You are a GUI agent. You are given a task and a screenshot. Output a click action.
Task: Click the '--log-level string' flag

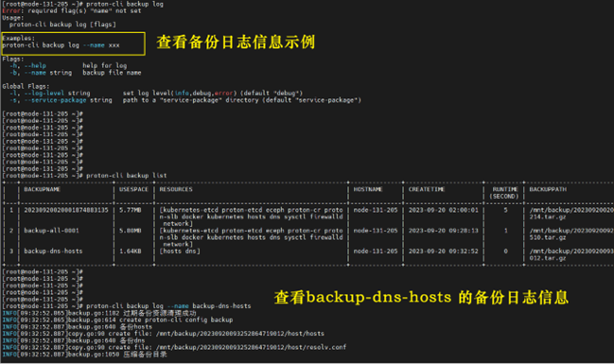tap(57, 94)
